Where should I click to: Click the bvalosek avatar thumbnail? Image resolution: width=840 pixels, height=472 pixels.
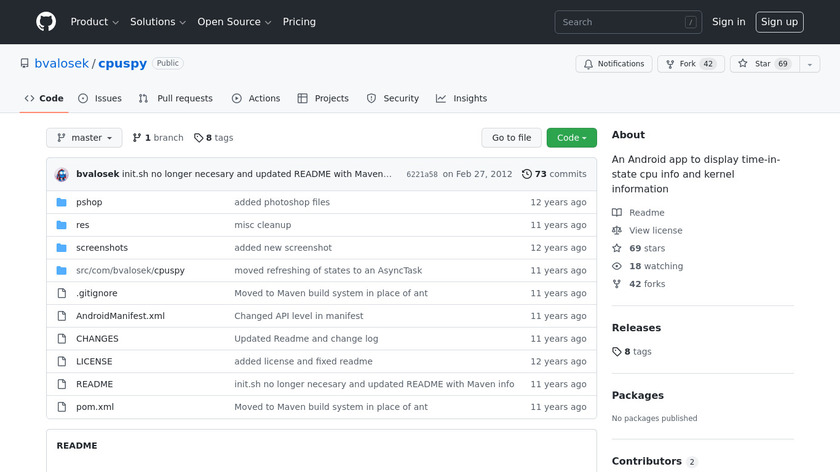pos(62,174)
